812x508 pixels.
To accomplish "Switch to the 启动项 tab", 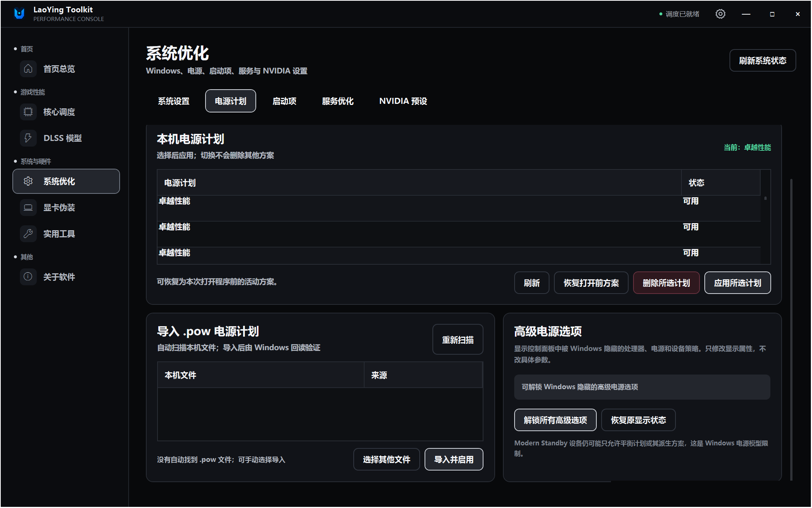I will tap(284, 101).
